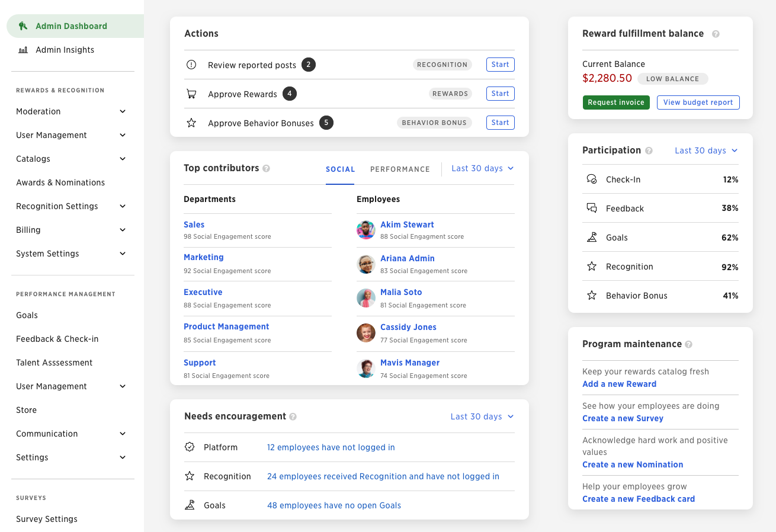Click Start for Approve Behavior Bonuses
The image size is (776, 532).
[501, 123]
